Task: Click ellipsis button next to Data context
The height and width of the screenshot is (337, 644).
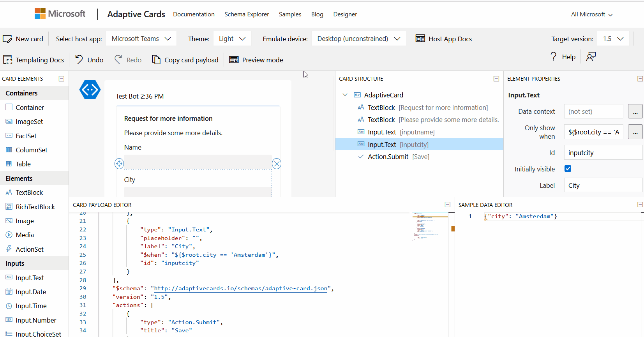Action: coord(635,111)
